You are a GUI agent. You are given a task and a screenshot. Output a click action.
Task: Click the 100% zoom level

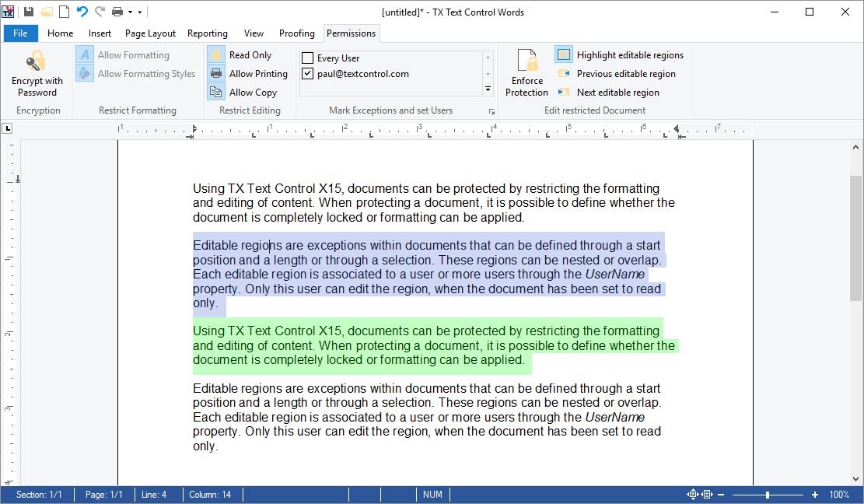click(839, 495)
